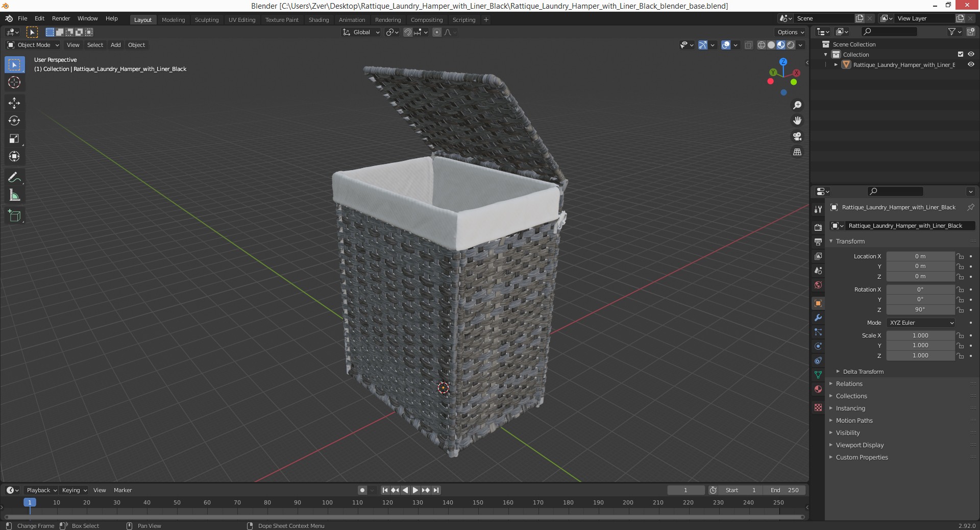The width and height of the screenshot is (980, 530).
Task: Toggle camera view in viewport
Action: pyautogui.click(x=797, y=136)
